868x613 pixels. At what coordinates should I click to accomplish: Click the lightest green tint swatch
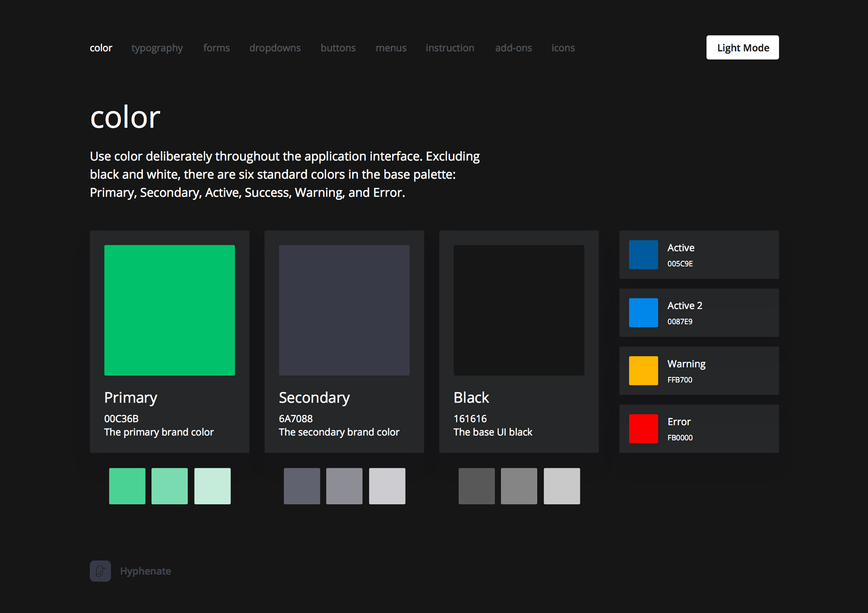(212, 486)
